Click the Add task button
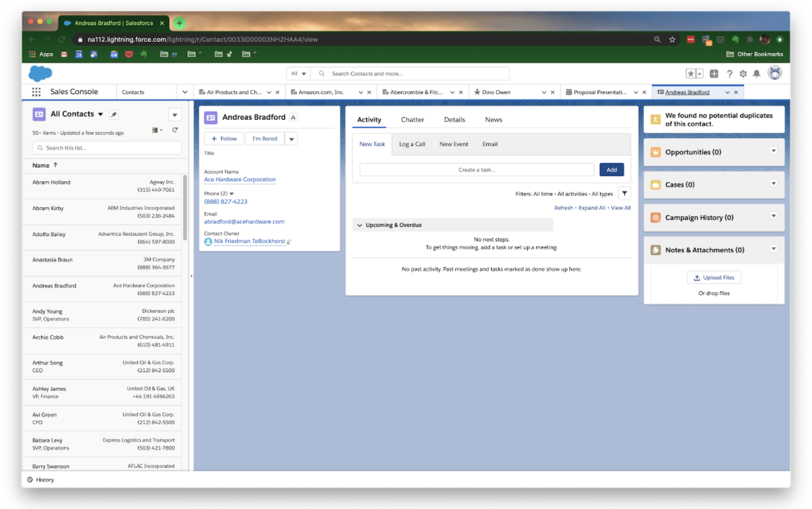 (x=611, y=169)
